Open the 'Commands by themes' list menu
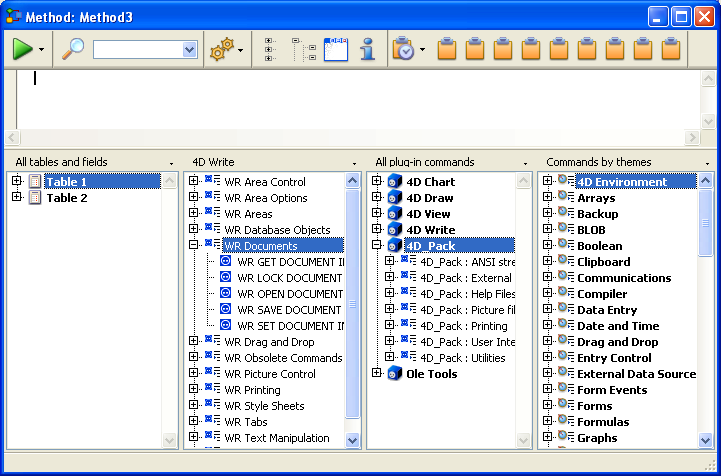This screenshot has width=721, height=476. [x=708, y=162]
